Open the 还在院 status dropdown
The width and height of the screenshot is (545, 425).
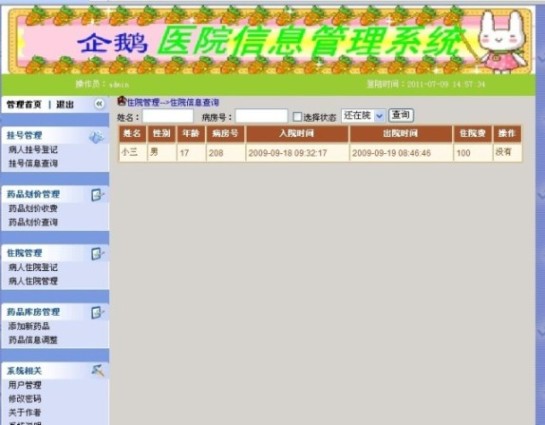point(363,116)
